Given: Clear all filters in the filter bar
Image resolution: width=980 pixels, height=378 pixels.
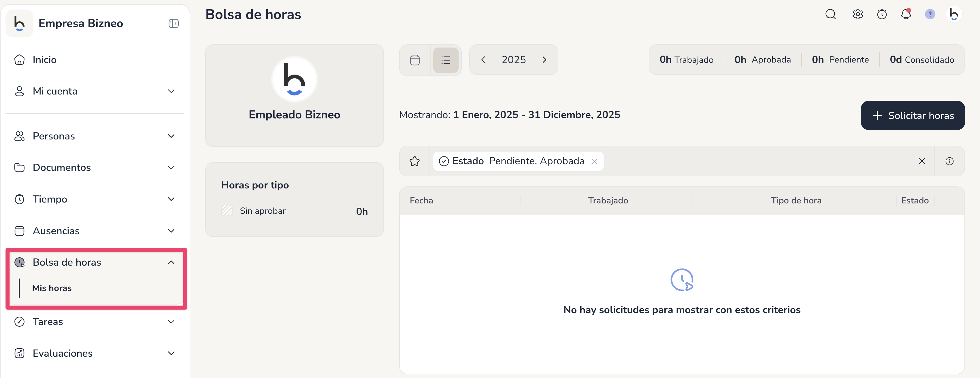Looking at the screenshot, I should click(921, 161).
